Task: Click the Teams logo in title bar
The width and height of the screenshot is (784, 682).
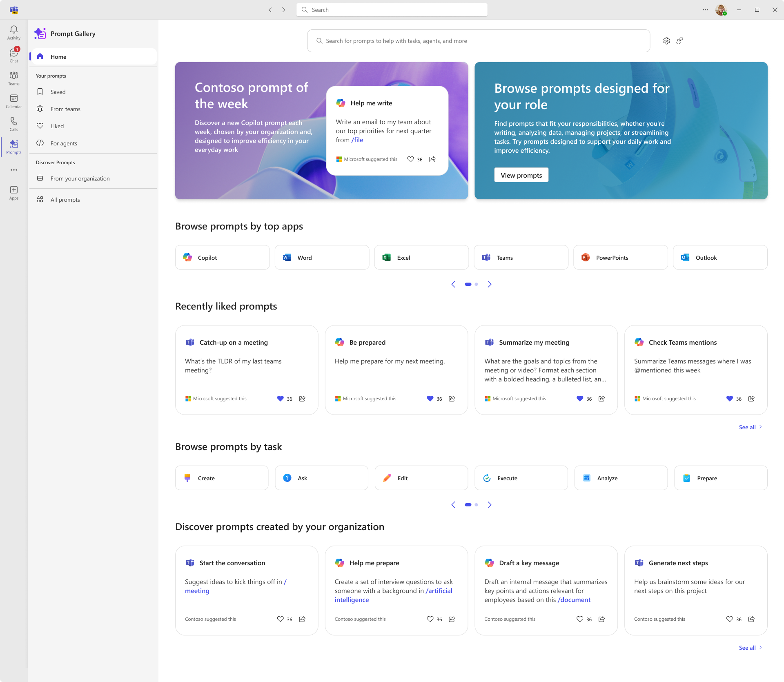Action: point(14,10)
